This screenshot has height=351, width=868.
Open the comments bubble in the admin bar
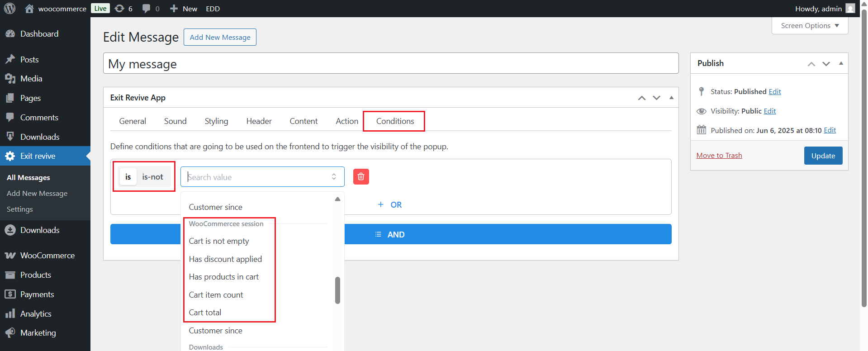tap(151, 9)
